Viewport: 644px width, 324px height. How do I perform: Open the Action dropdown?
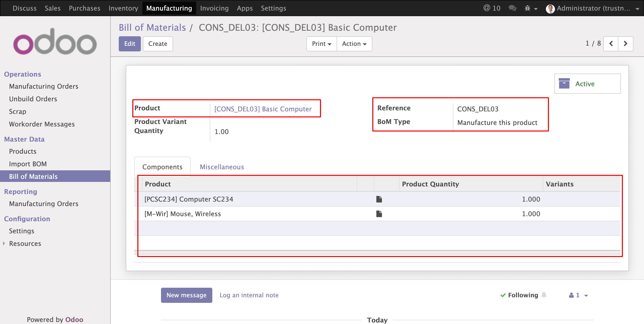[354, 44]
